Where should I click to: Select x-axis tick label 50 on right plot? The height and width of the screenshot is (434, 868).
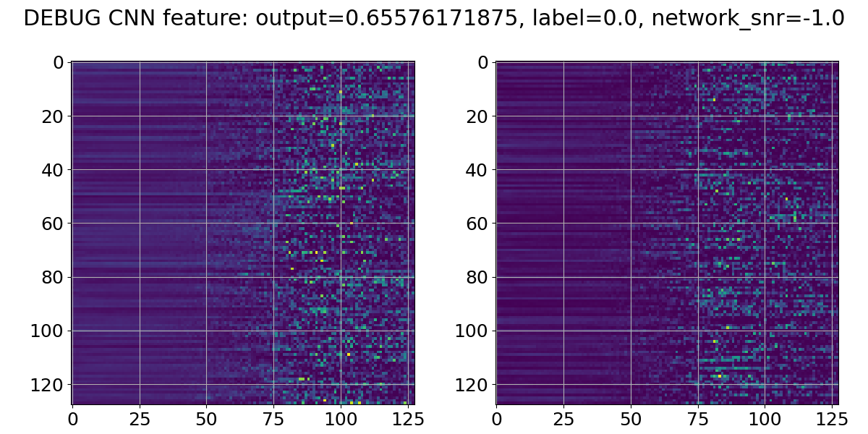tap(631, 418)
